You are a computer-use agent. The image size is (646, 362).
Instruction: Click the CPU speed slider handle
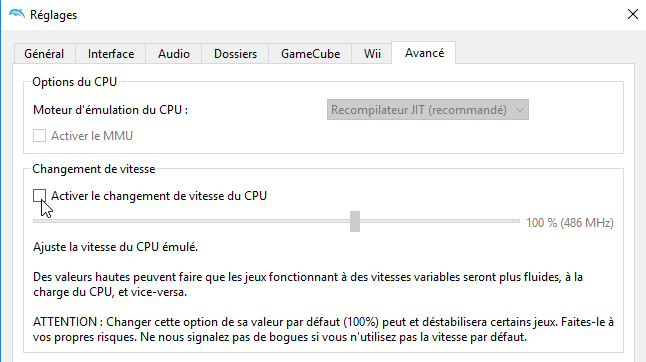pos(355,222)
